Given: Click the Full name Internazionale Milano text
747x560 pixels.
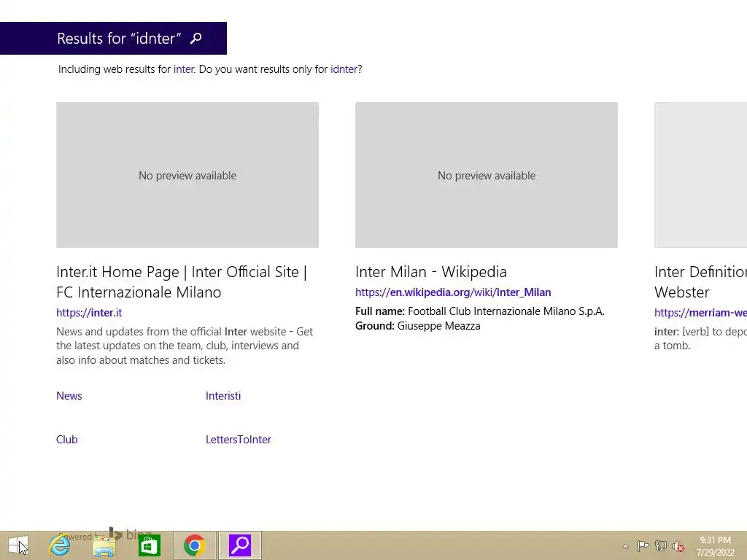Looking at the screenshot, I should click(x=480, y=311).
